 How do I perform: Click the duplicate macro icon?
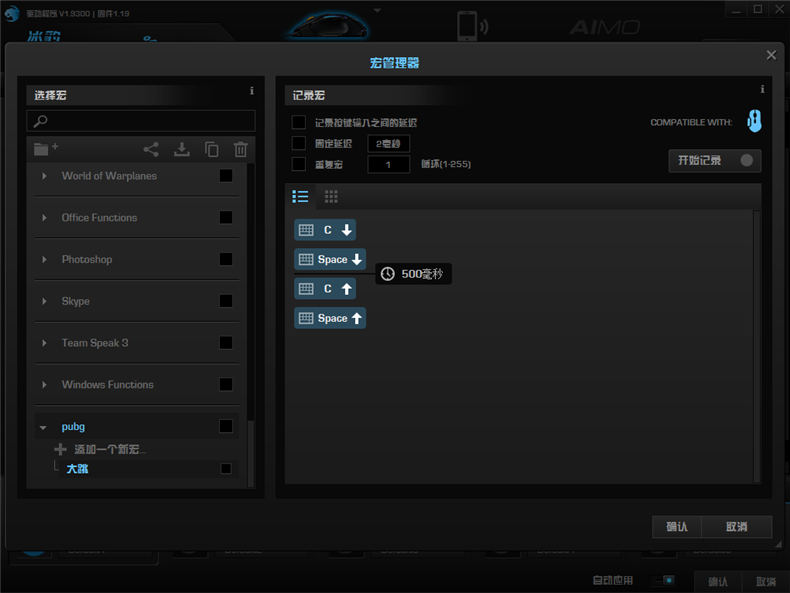click(x=211, y=149)
